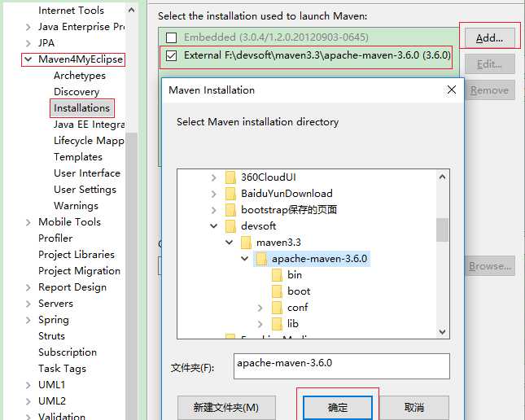Expand UML1 preferences node
Image resolution: width=525 pixels, height=420 pixels.
28,385
